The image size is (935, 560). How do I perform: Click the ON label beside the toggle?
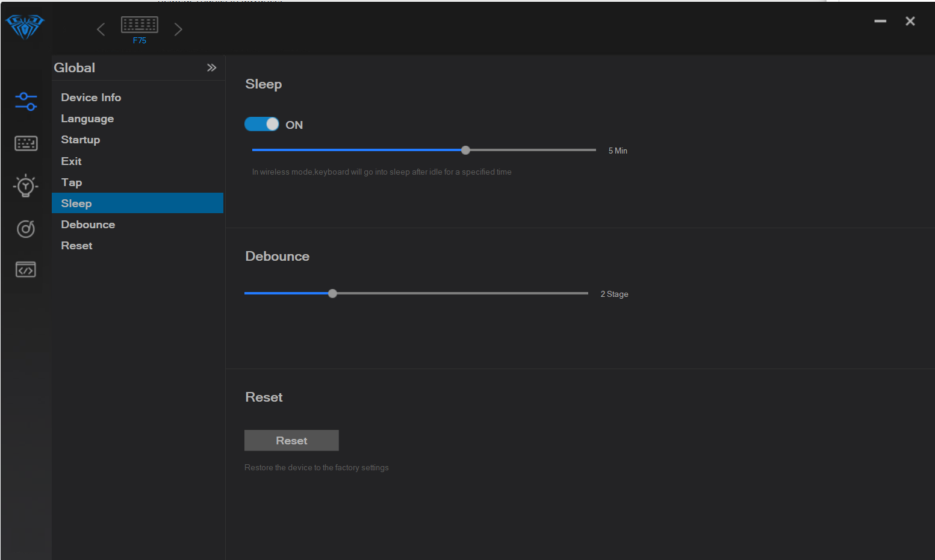click(x=294, y=125)
